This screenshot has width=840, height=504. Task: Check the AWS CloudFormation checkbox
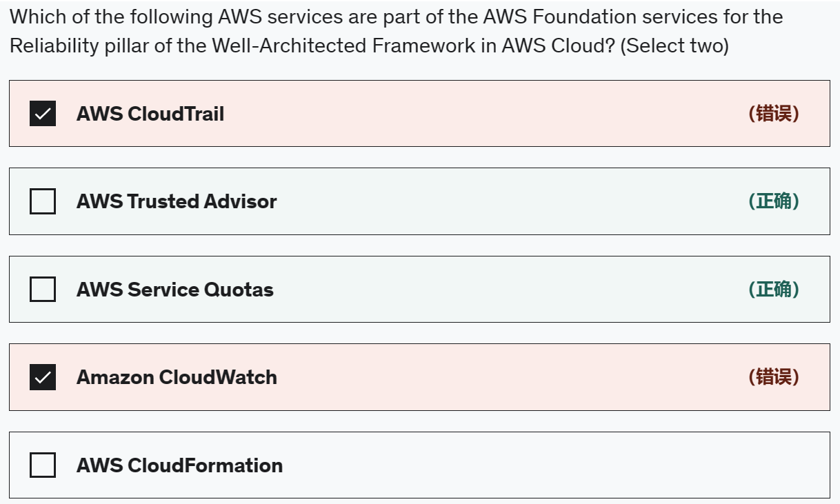pyautogui.click(x=43, y=465)
